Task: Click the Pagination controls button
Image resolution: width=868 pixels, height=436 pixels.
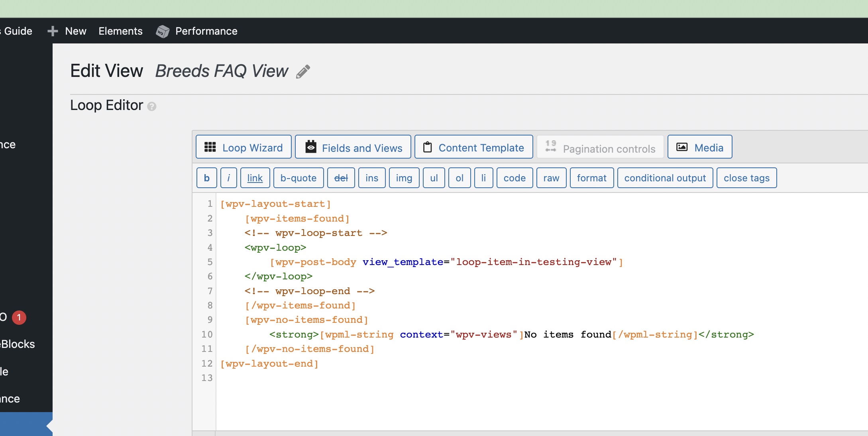Action: pyautogui.click(x=600, y=148)
